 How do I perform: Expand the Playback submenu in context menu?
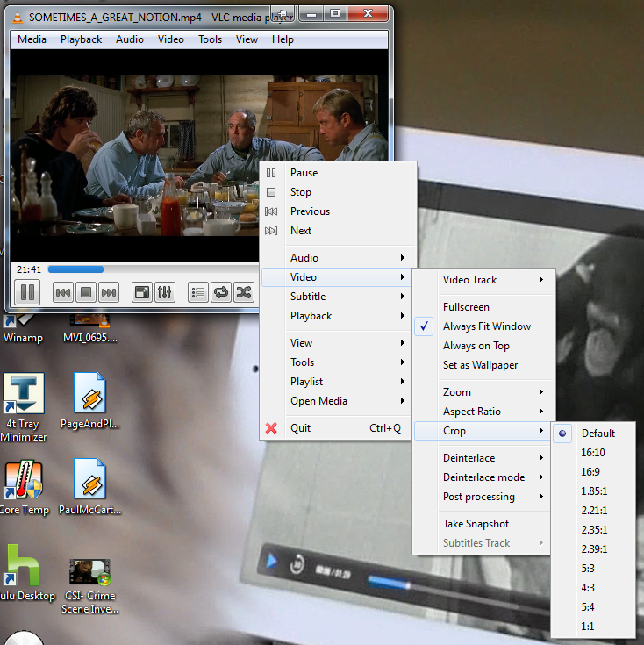337,316
